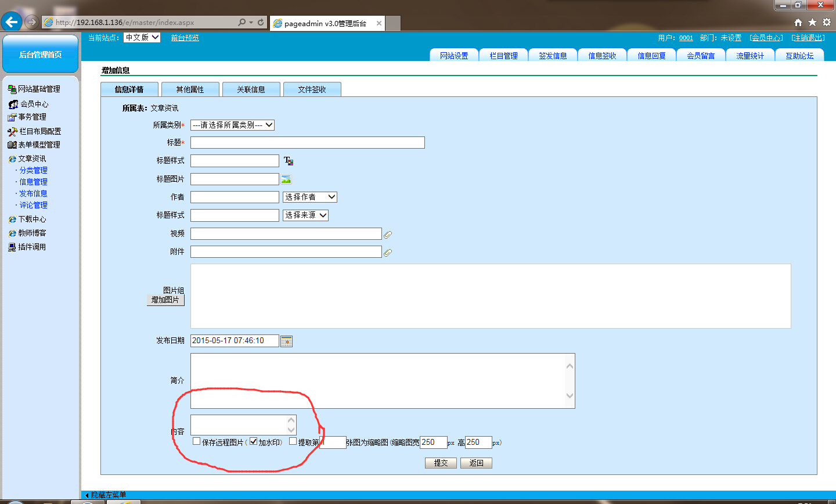
Task: Click the title style text-color picker icon
Action: coord(288,161)
